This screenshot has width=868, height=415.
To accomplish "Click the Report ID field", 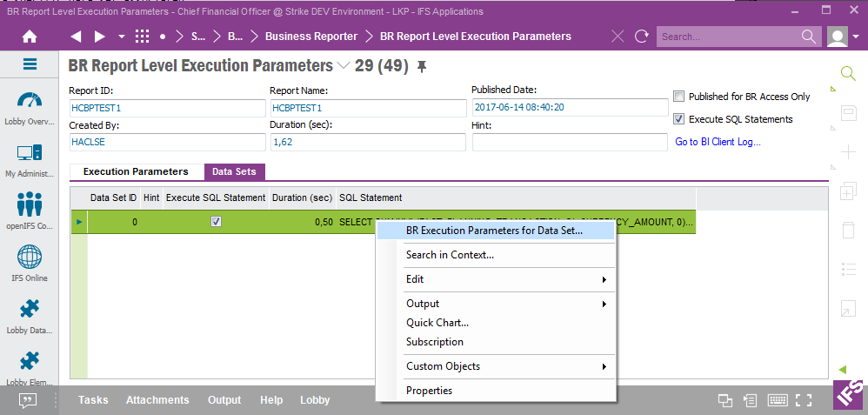I will (x=168, y=108).
